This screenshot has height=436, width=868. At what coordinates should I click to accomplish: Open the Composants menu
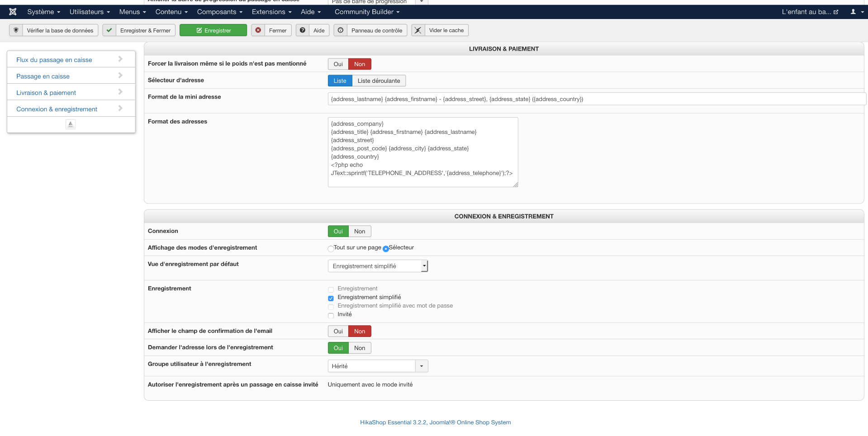[220, 12]
